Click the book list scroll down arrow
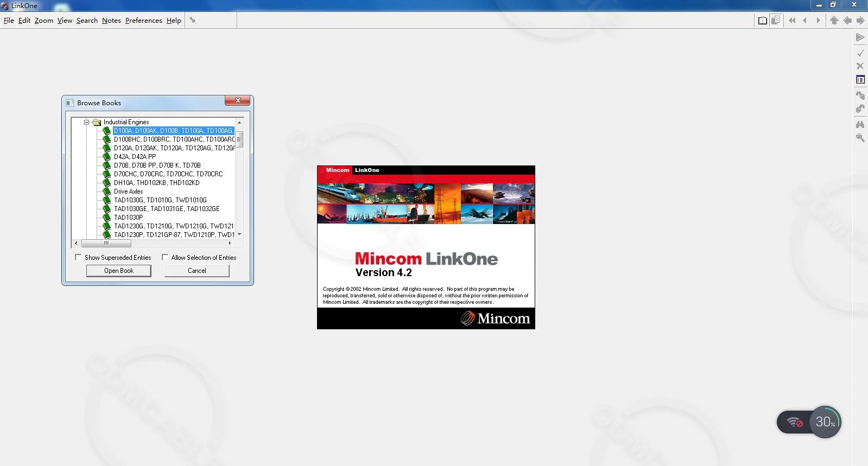This screenshot has height=466, width=868. tap(239, 234)
